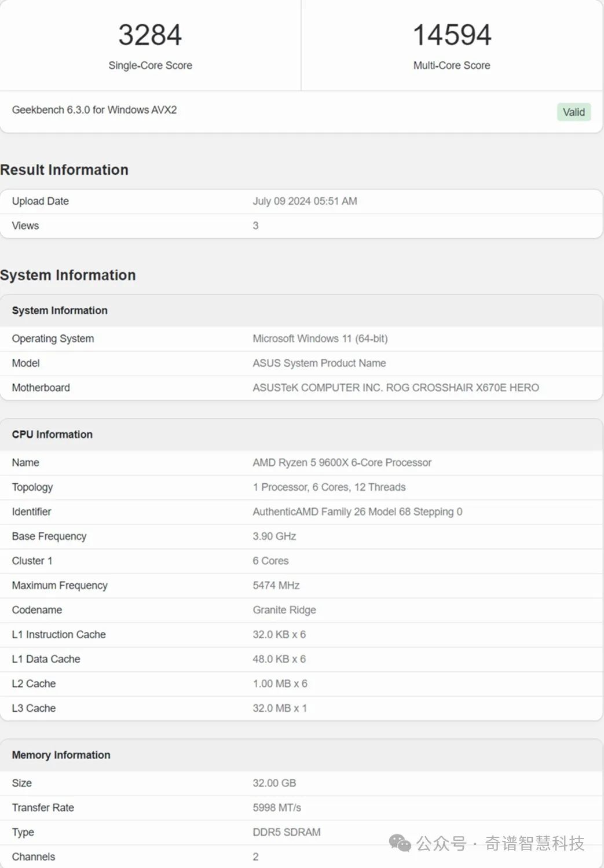Click the CPU Name row label
604x868 pixels.
click(25, 463)
